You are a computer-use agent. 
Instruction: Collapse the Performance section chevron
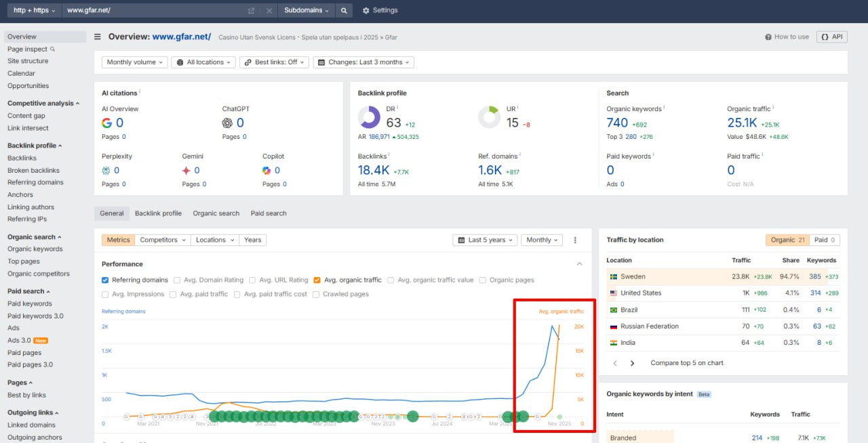[579, 264]
